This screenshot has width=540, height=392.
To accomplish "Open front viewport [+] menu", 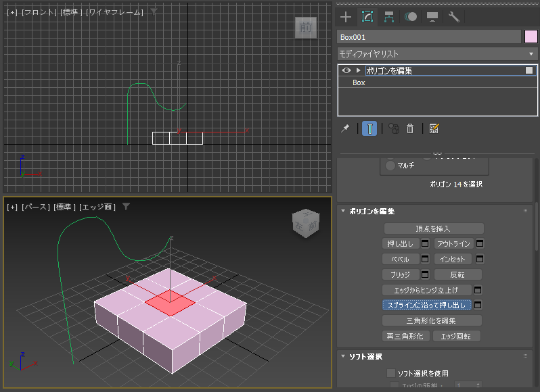I will [12, 12].
